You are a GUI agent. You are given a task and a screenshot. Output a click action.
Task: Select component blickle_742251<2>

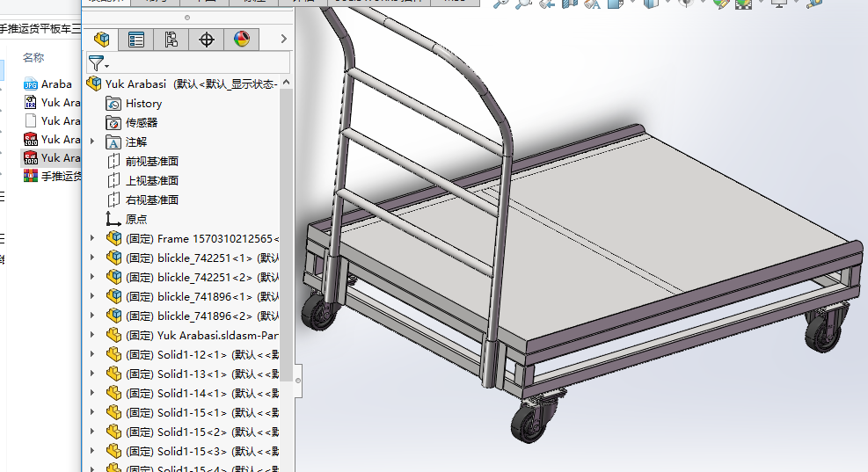(x=192, y=278)
